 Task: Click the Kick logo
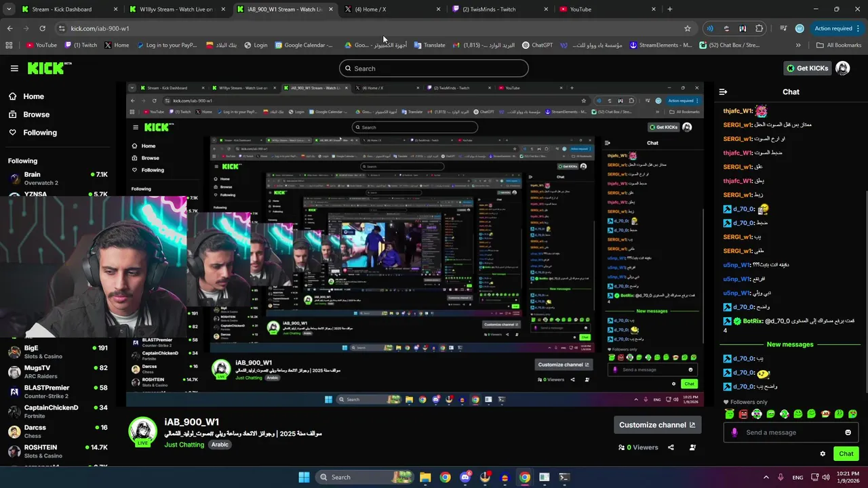49,68
